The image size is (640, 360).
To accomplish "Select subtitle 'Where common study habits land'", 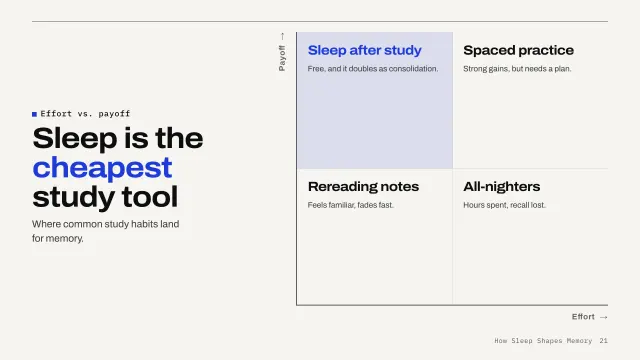I will [105, 224].
